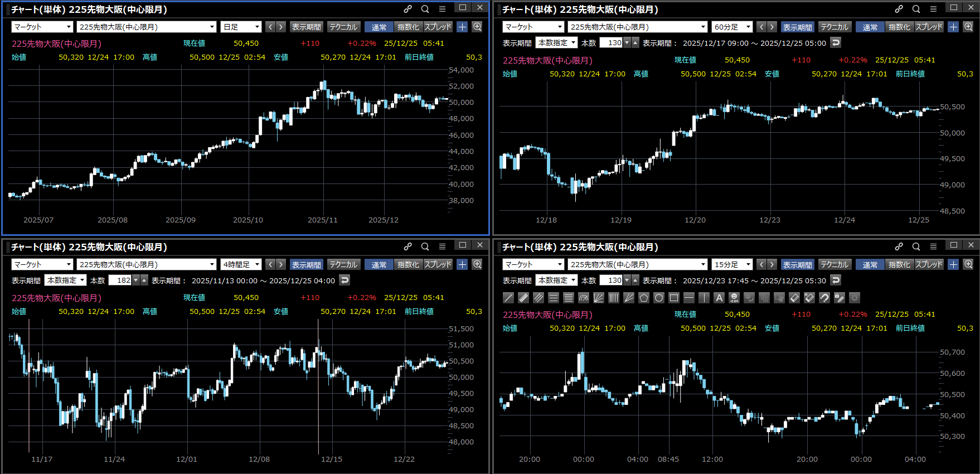Click the 本数 130 field in 60分足 chart

click(611, 43)
